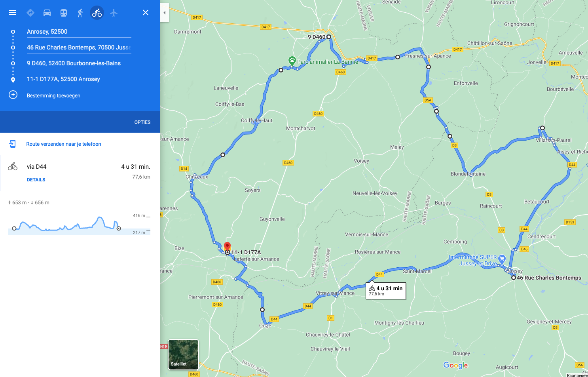Edit the 9 D460 Bourbonne-les-Bains stop

pos(79,63)
